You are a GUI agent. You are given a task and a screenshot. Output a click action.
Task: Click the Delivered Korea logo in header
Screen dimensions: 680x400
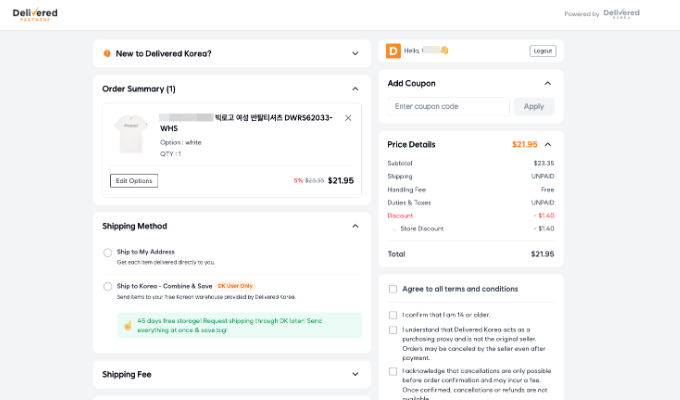[621, 14]
